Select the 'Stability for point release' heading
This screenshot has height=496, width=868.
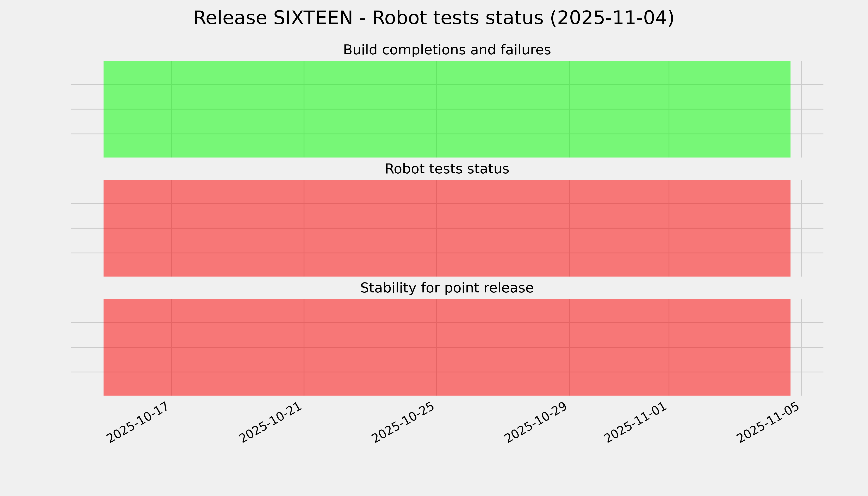447,288
